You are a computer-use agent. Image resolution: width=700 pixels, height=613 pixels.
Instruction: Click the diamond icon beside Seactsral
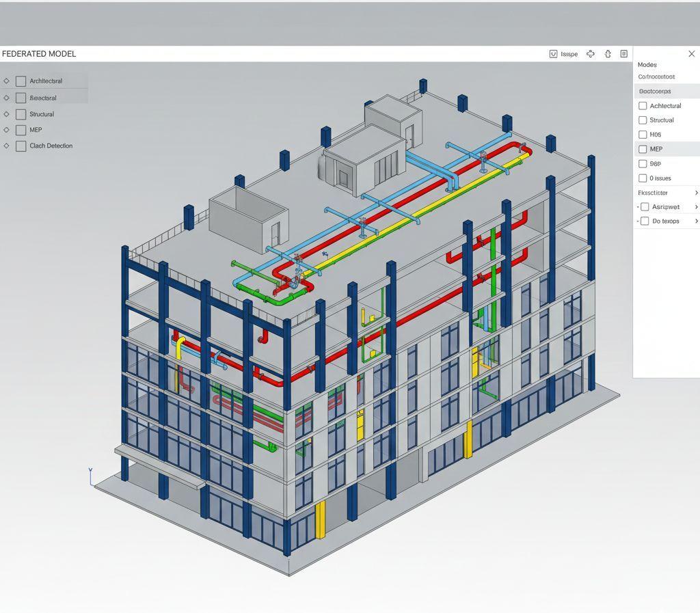pos(6,98)
